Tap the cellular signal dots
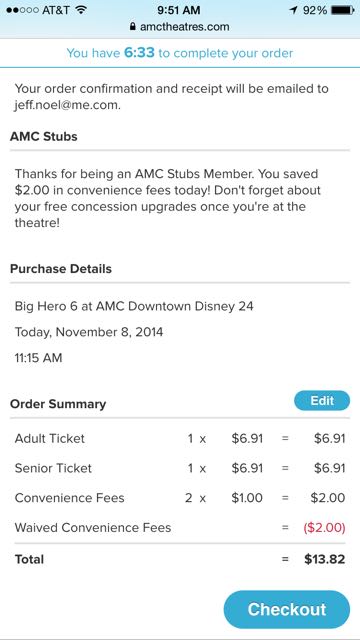The image size is (360, 640). click(22, 10)
